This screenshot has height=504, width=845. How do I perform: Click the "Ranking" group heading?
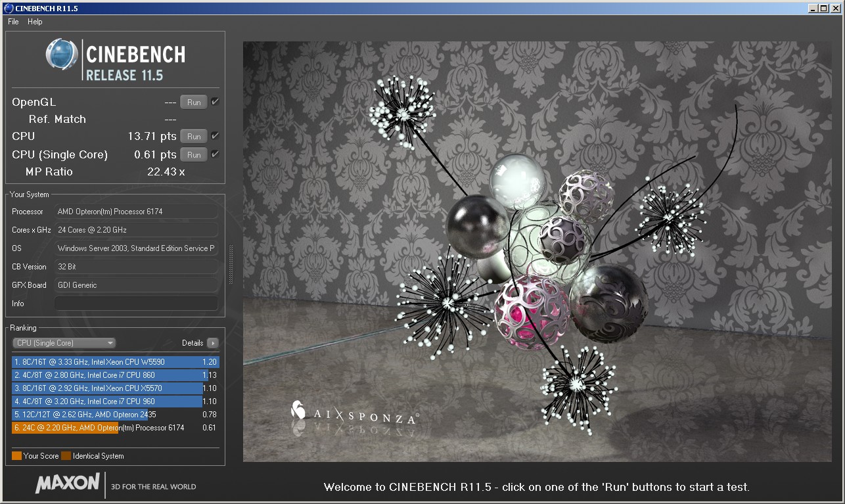coord(24,328)
